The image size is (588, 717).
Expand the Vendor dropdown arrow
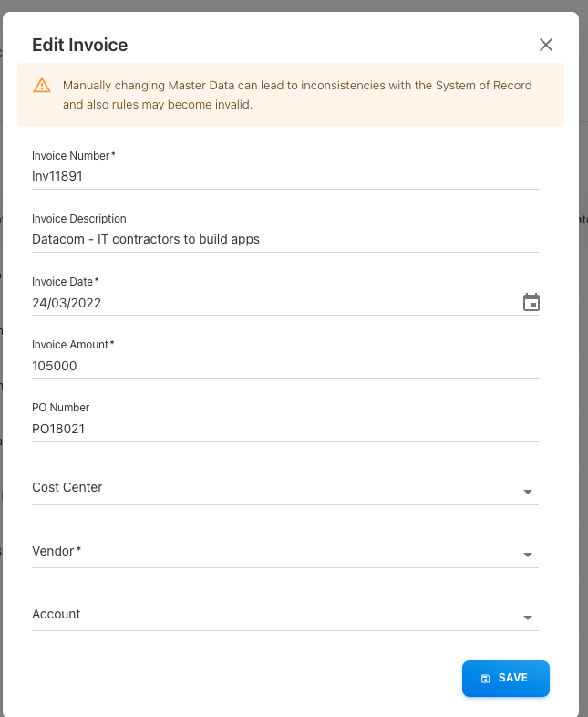point(528,555)
